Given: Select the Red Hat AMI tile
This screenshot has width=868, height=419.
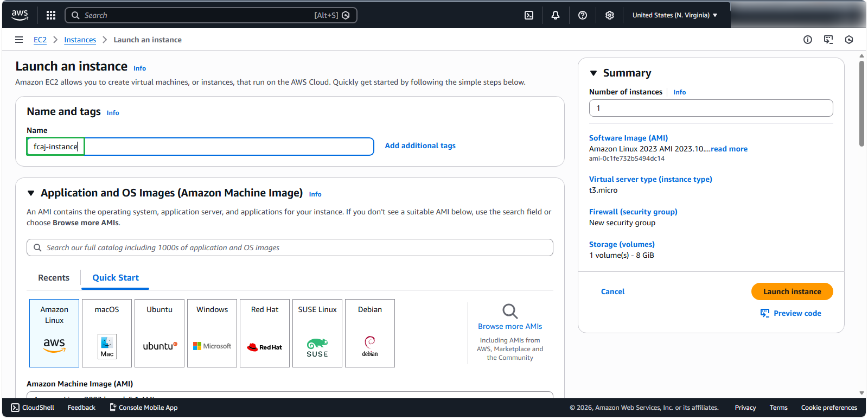Looking at the screenshot, I should (x=265, y=333).
